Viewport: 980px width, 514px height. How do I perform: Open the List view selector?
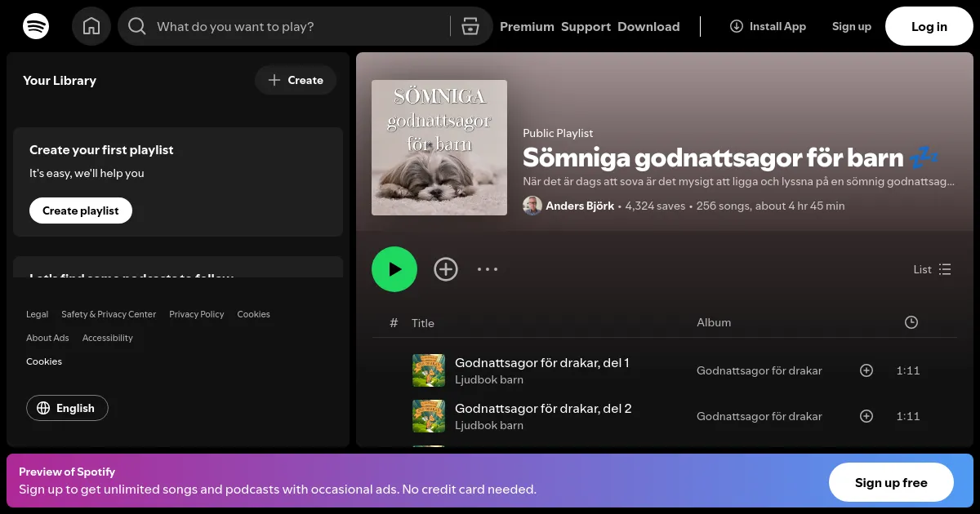932,269
